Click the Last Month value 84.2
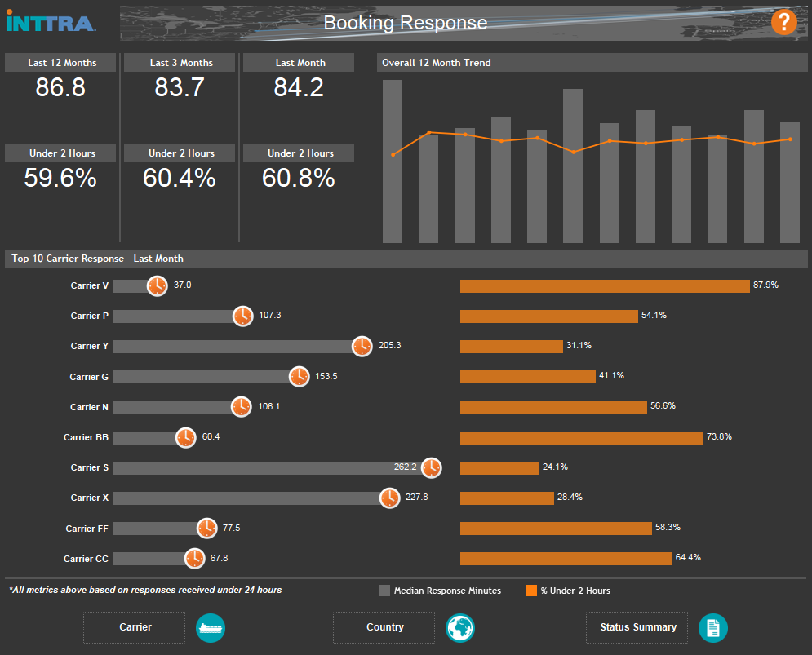Image resolution: width=812 pixels, height=655 pixels. [299, 87]
